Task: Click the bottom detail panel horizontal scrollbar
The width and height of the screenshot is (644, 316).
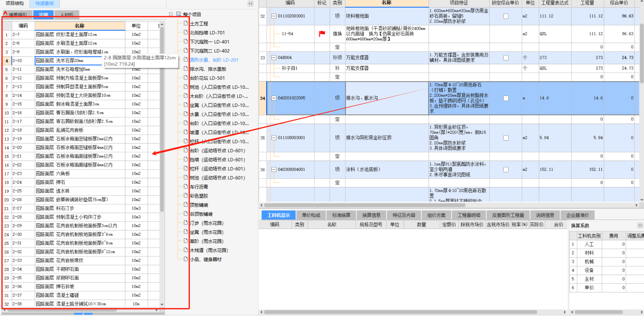Action: [x=400, y=312]
